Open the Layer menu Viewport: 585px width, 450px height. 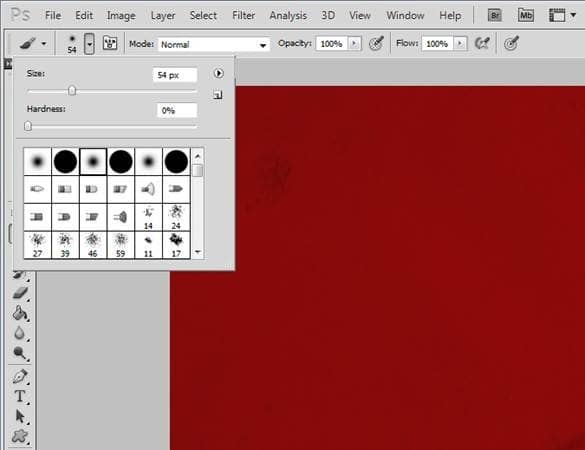163,16
